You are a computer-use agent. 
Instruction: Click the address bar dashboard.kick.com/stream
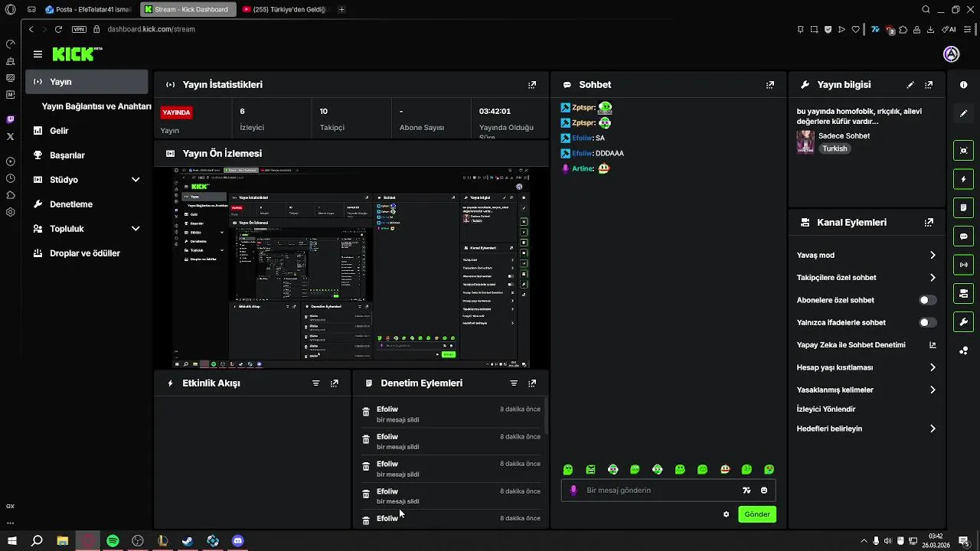pyautogui.click(x=151, y=29)
